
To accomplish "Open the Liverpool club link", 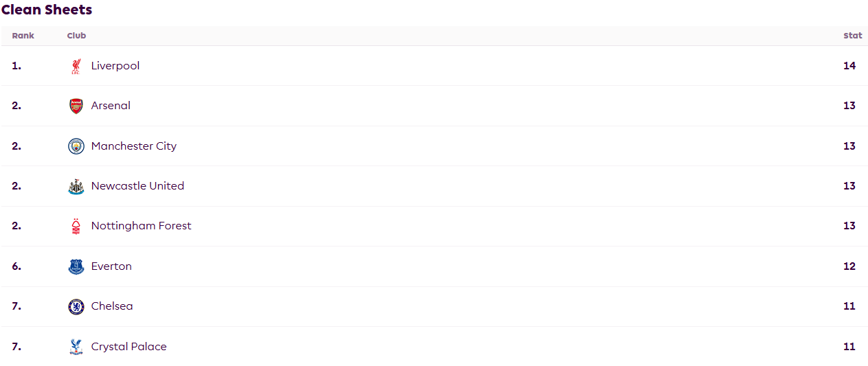I will click(x=115, y=66).
